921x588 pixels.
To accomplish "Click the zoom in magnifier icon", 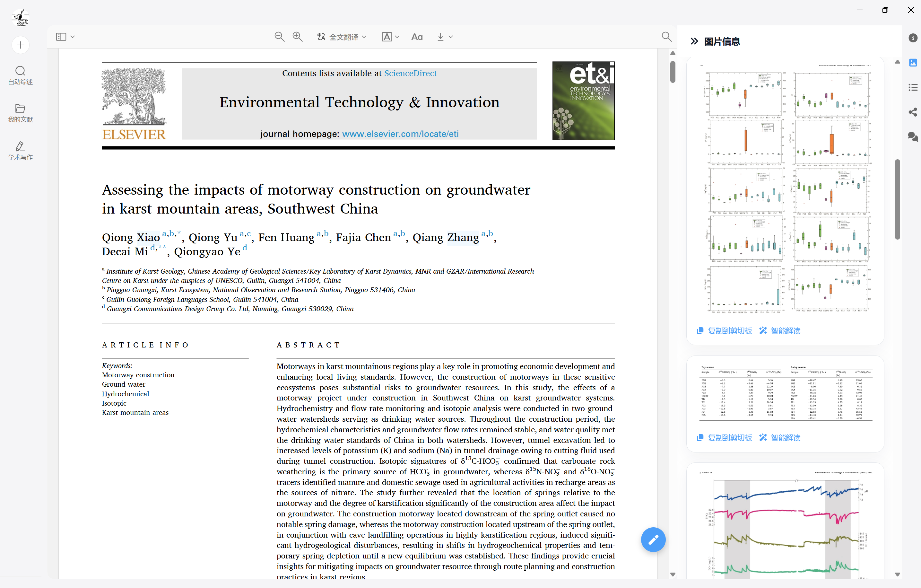I will (297, 37).
